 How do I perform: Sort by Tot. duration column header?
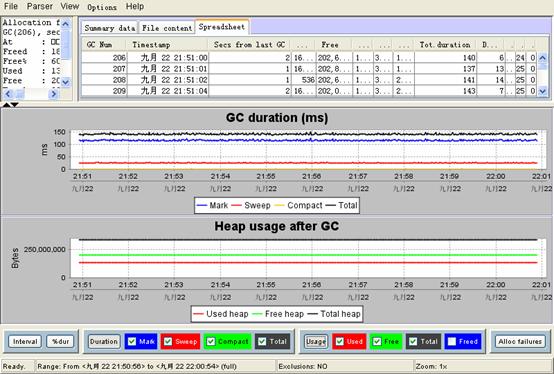(x=445, y=45)
